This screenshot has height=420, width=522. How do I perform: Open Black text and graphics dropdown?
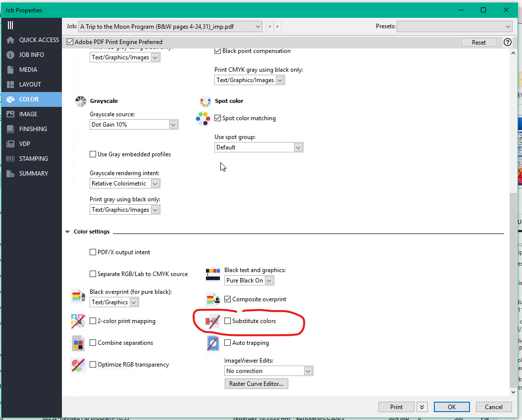point(249,280)
